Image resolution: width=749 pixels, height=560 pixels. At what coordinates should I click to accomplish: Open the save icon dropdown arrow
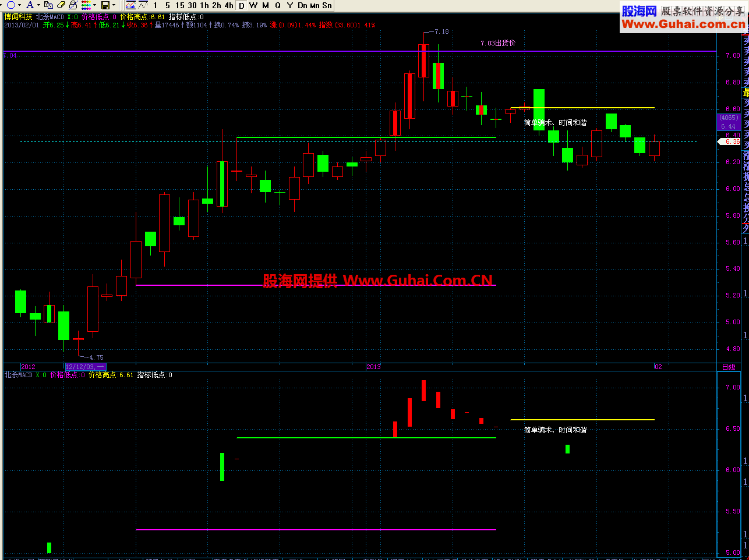point(114,5)
